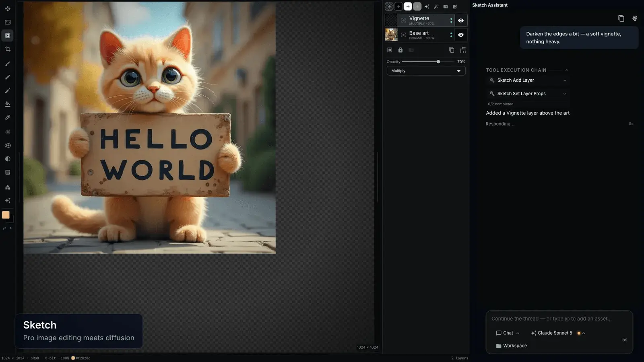This screenshot has width=644, height=362.
Task: Open the Shapes tool
Action: (8, 187)
